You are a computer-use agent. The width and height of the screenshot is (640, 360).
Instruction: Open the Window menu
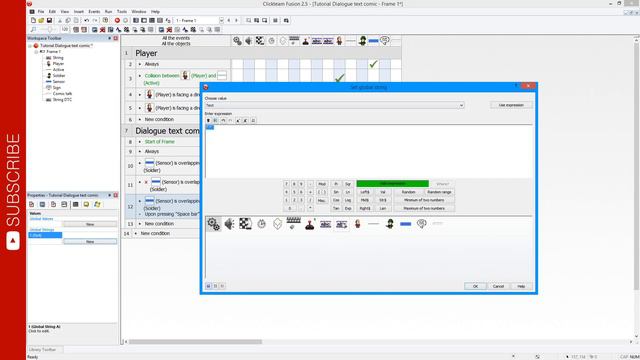139,11
